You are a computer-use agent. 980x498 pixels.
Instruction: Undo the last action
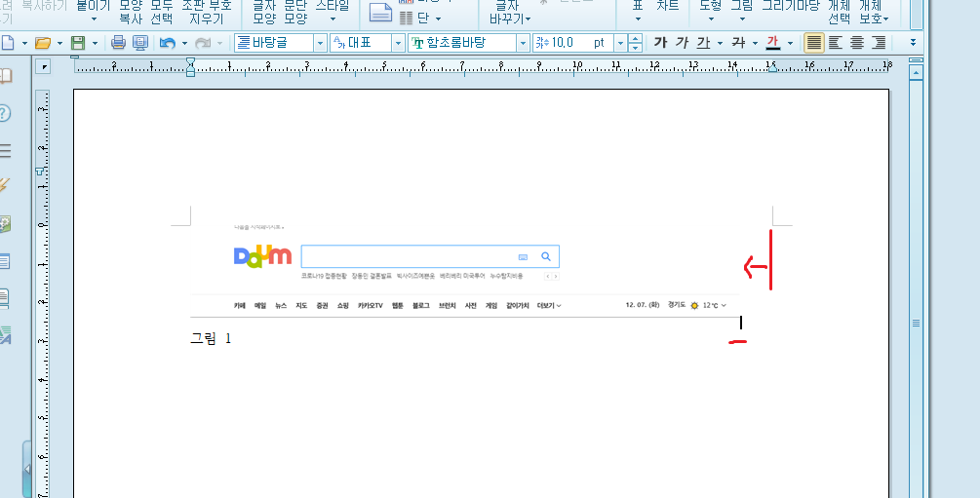tap(167, 43)
